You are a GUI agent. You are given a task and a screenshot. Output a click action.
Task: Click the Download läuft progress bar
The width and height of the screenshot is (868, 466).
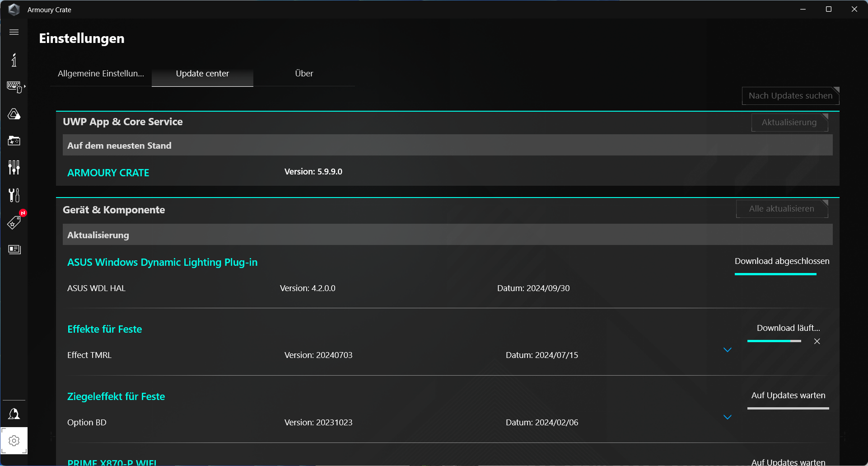pos(774,341)
